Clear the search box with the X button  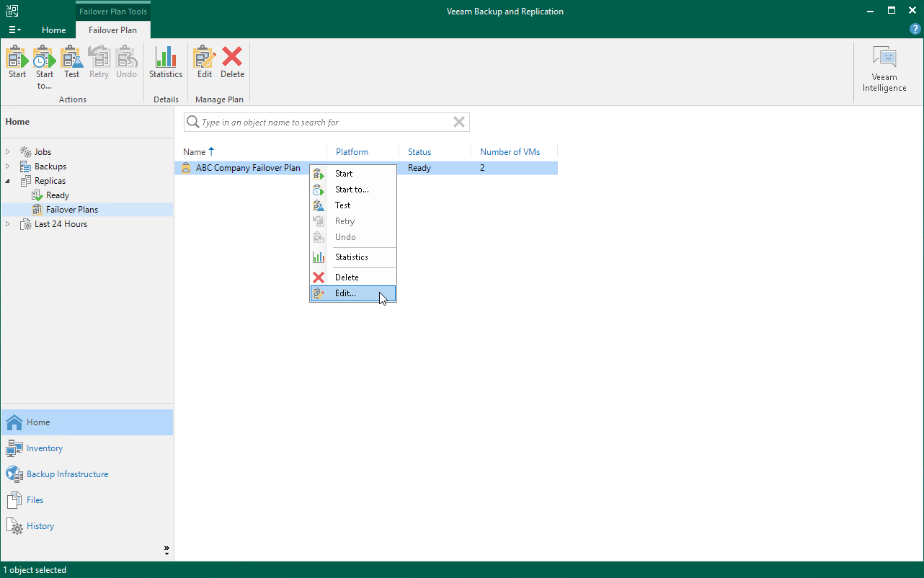(459, 122)
